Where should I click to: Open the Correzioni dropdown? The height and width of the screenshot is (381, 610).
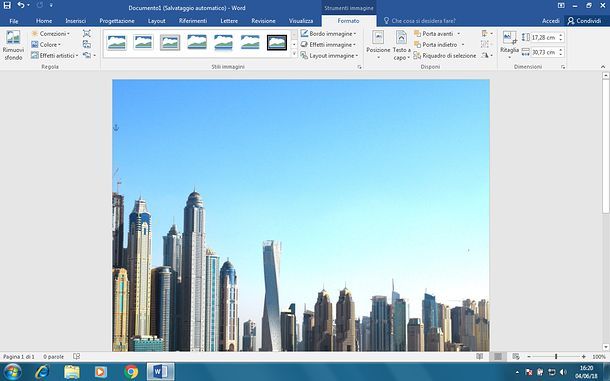click(51, 34)
